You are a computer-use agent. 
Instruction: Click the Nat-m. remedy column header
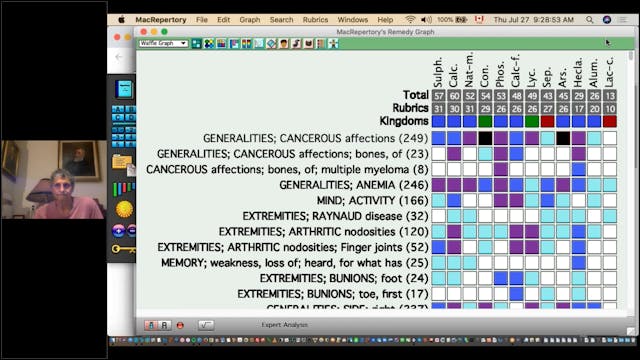coord(469,69)
